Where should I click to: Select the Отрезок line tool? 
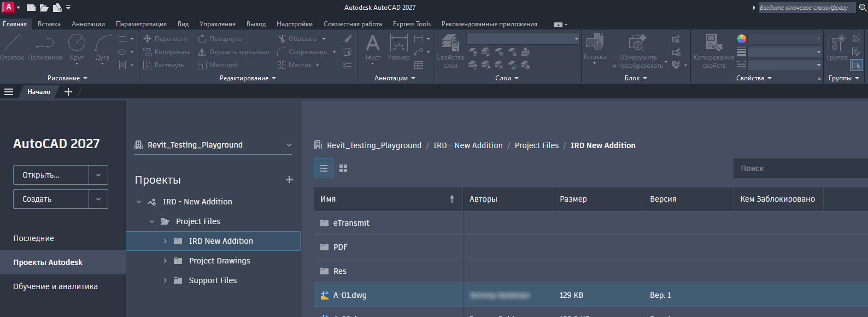pyautogui.click(x=12, y=48)
